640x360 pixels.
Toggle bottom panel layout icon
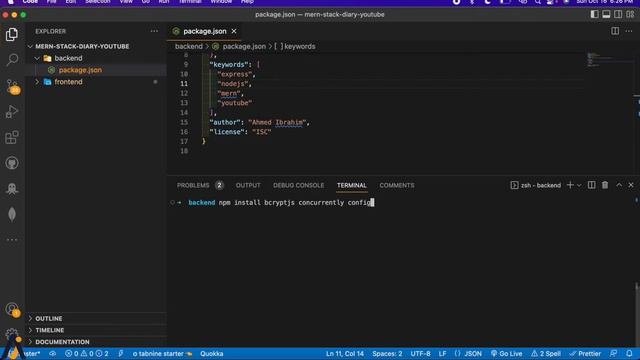pyautogui.click(x=606, y=14)
